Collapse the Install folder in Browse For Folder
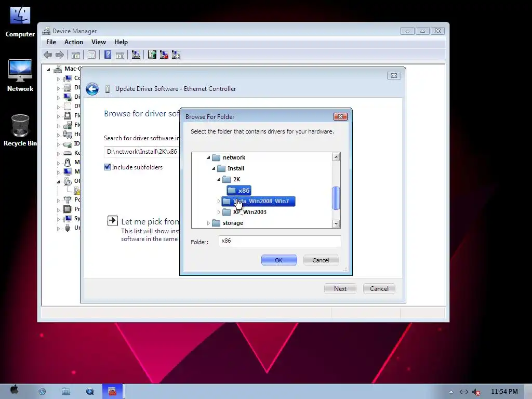Image resolution: width=532 pixels, height=399 pixels. click(214, 169)
